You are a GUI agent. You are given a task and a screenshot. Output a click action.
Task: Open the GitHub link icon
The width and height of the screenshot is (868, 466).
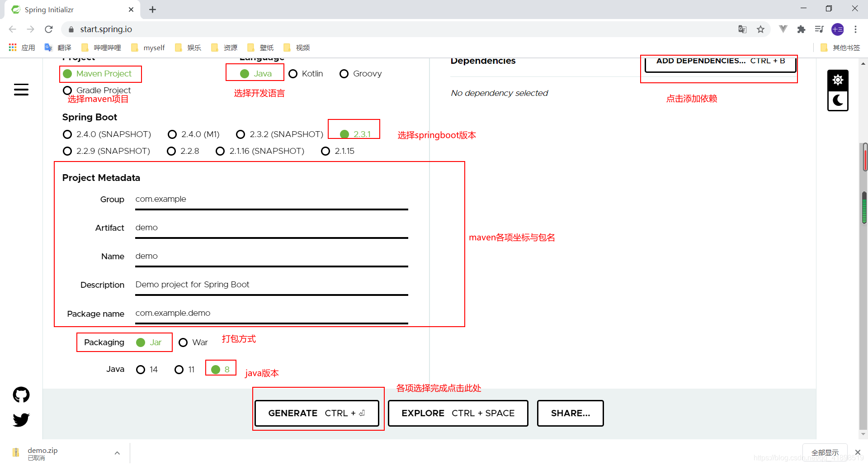tap(21, 395)
